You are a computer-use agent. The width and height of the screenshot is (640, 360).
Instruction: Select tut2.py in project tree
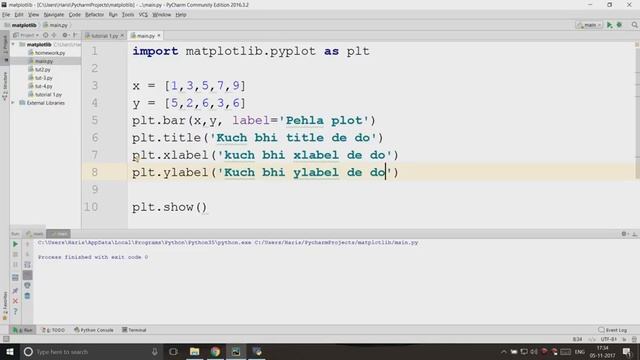click(x=40, y=69)
